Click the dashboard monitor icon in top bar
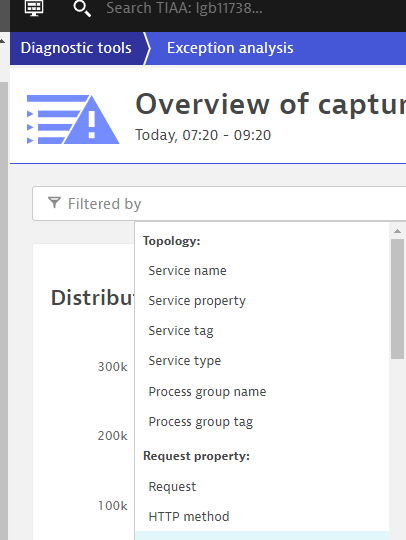The width and height of the screenshot is (406, 540). click(x=34, y=8)
